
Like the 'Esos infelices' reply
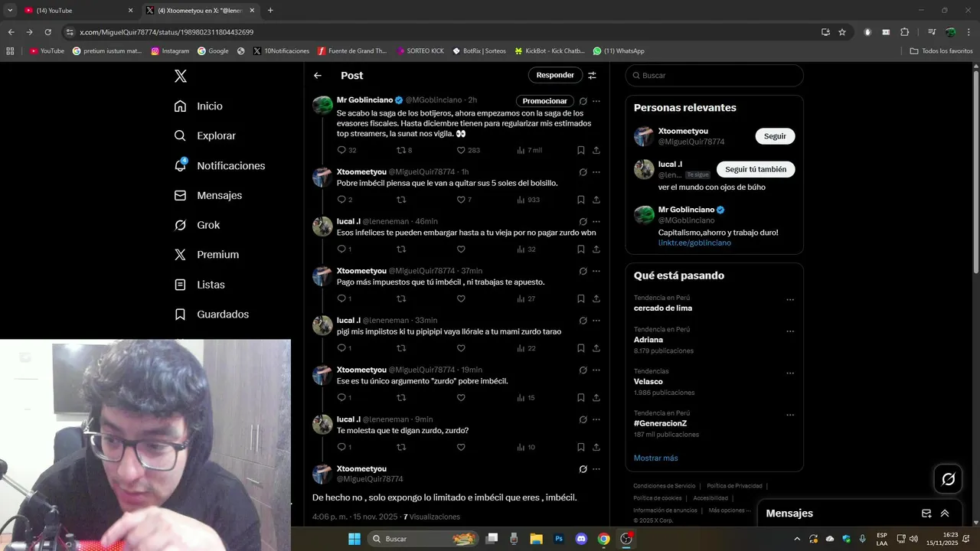point(461,249)
